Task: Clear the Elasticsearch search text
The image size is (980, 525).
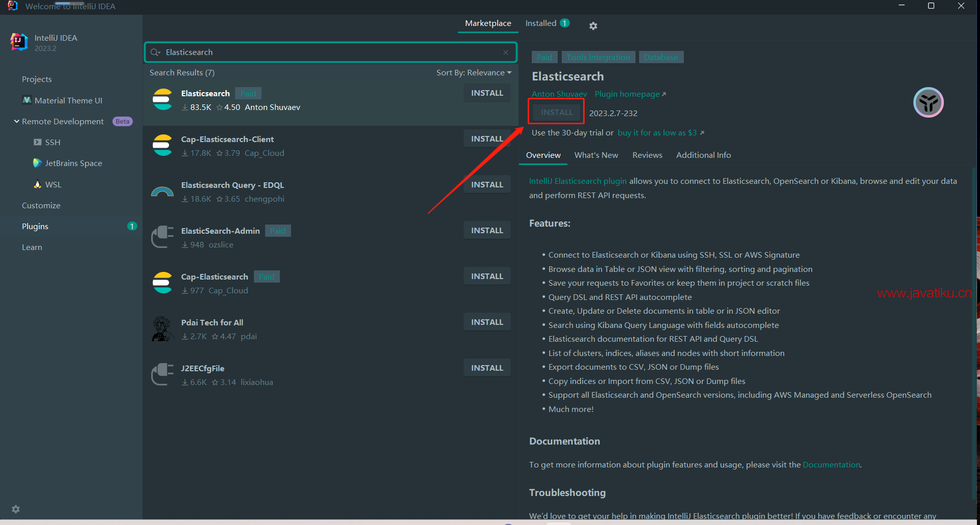Action: click(x=506, y=52)
